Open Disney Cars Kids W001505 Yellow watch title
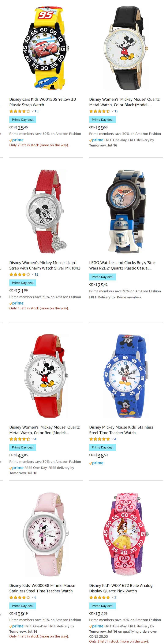Viewport: 168px width, 644px height. tap(43, 102)
